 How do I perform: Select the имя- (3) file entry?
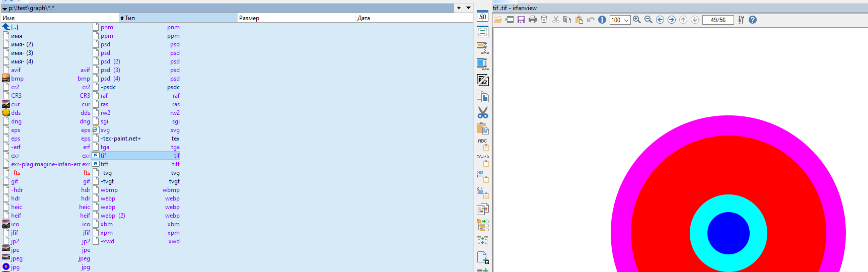click(46, 53)
